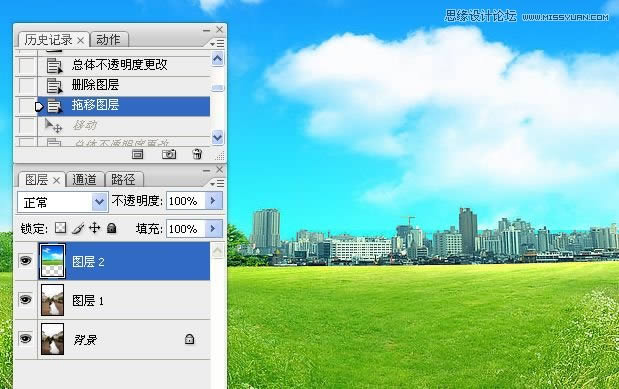This screenshot has width=619, height=389.
Task: Create new document from current state icon
Action: click(x=137, y=154)
